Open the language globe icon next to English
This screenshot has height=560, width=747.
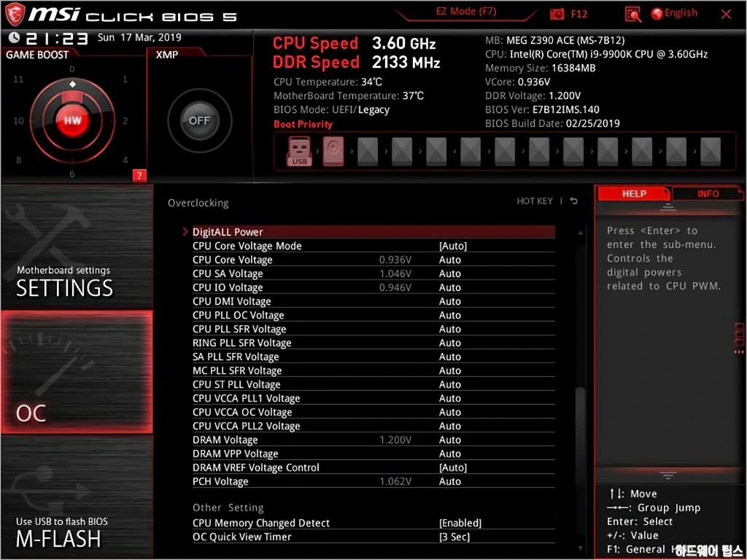click(657, 14)
